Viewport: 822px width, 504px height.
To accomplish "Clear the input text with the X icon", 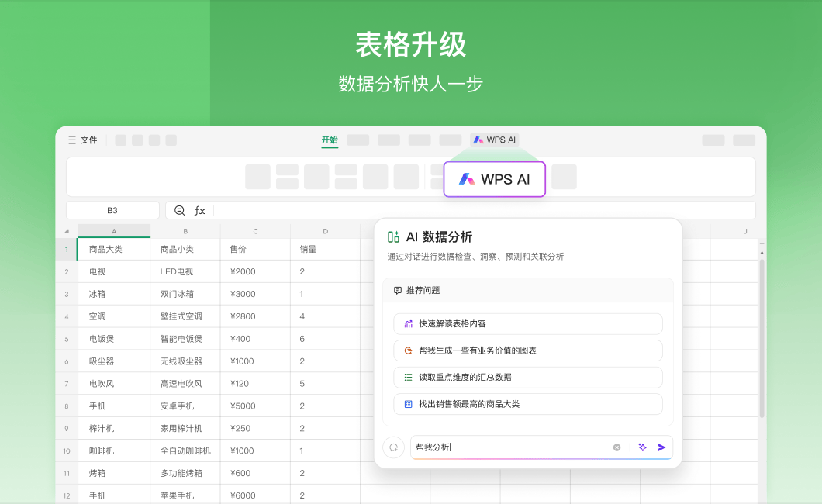I will click(x=616, y=447).
